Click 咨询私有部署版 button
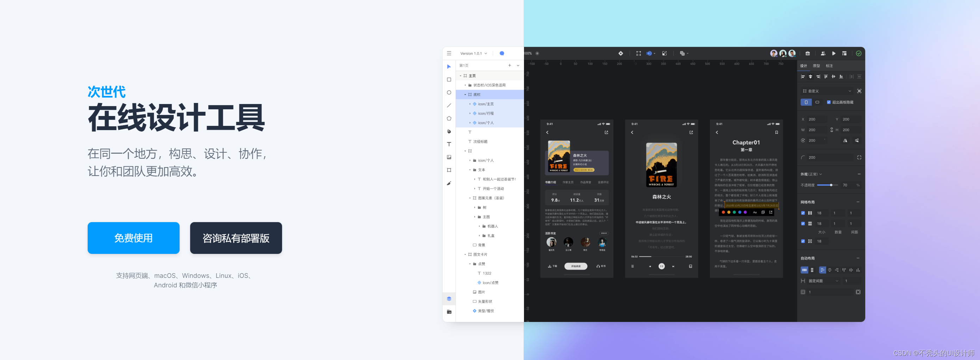 point(236,238)
